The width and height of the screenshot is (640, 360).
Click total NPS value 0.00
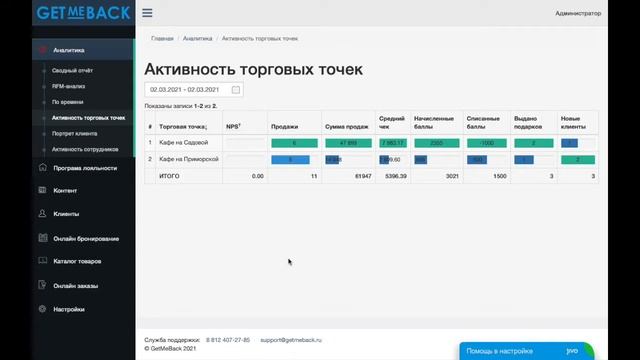(258, 176)
